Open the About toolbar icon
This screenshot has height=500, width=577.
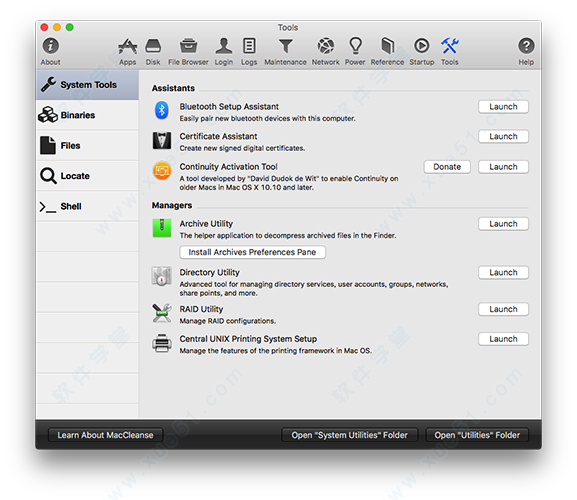click(x=51, y=46)
